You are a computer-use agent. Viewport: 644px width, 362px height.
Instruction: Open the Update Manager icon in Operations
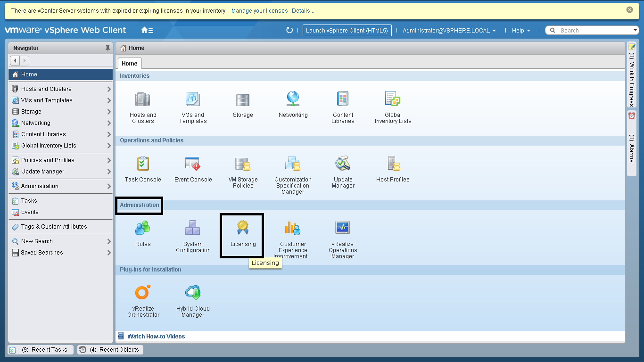click(343, 164)
